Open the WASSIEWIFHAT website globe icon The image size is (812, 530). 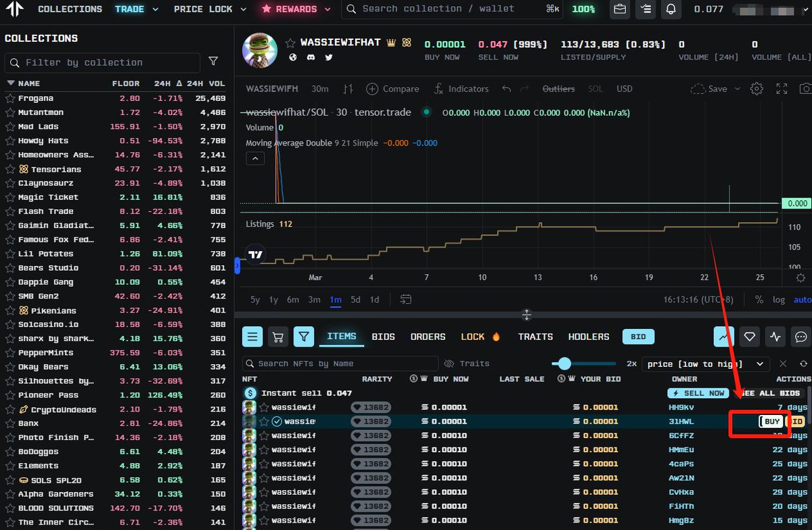click(x=293, y=58)
